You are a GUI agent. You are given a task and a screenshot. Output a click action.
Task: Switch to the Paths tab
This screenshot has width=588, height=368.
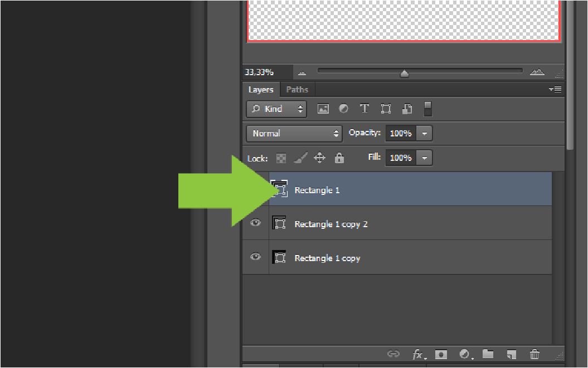tap(297, 90)
